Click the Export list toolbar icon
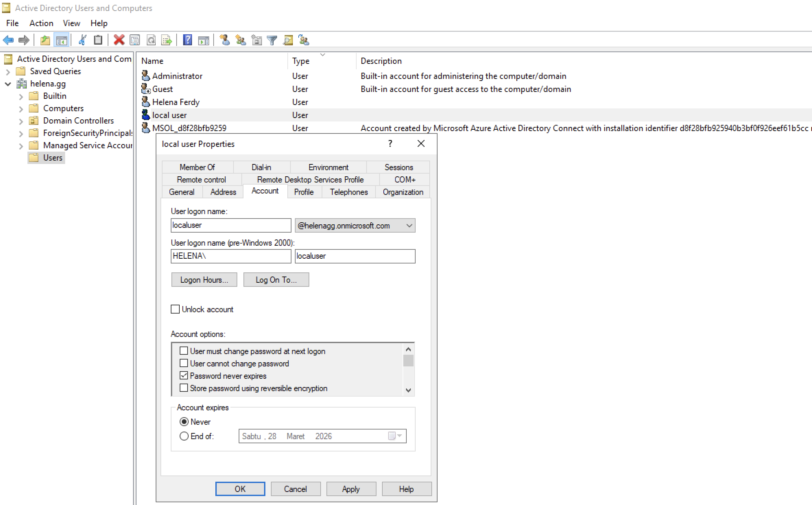 point(167,40)
